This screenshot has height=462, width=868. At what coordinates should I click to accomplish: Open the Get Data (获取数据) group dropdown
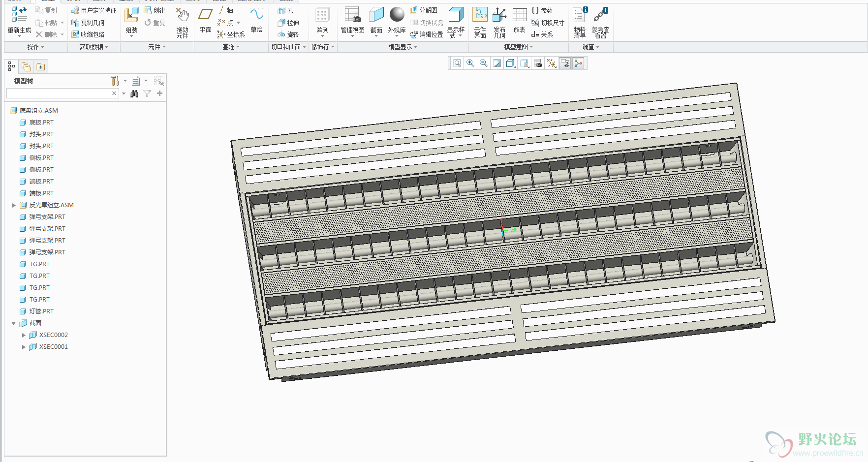[x=93, y=47]
